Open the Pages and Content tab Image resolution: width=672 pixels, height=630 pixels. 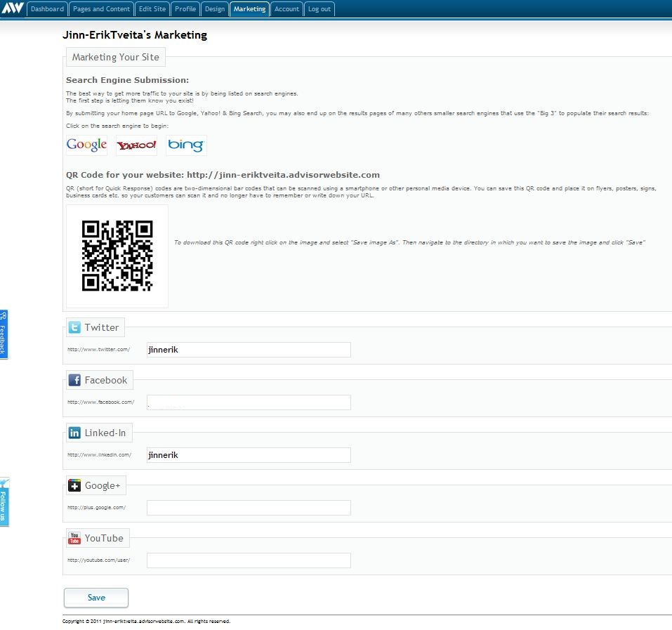(102, 9)
